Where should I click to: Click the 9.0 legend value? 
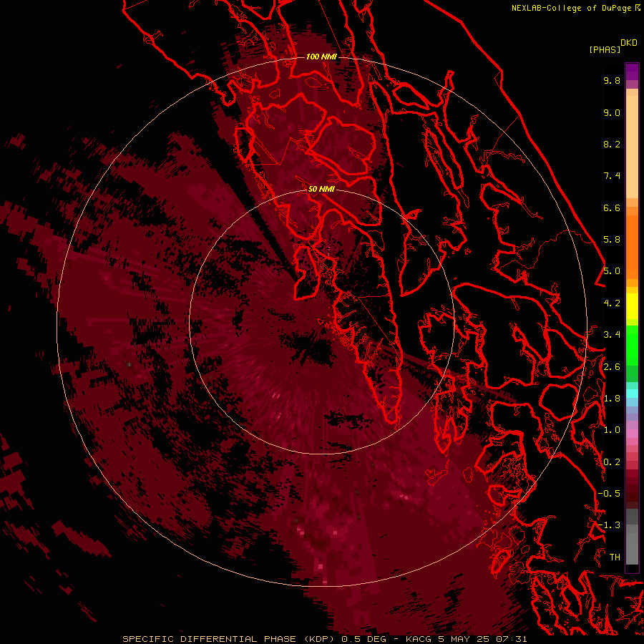point(612,112)
